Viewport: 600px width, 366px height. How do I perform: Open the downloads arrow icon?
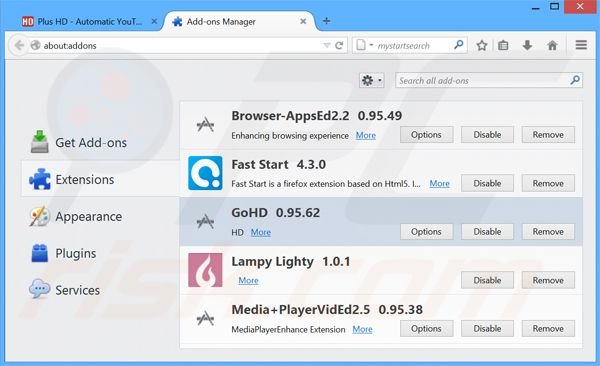(x=527, y=46)
